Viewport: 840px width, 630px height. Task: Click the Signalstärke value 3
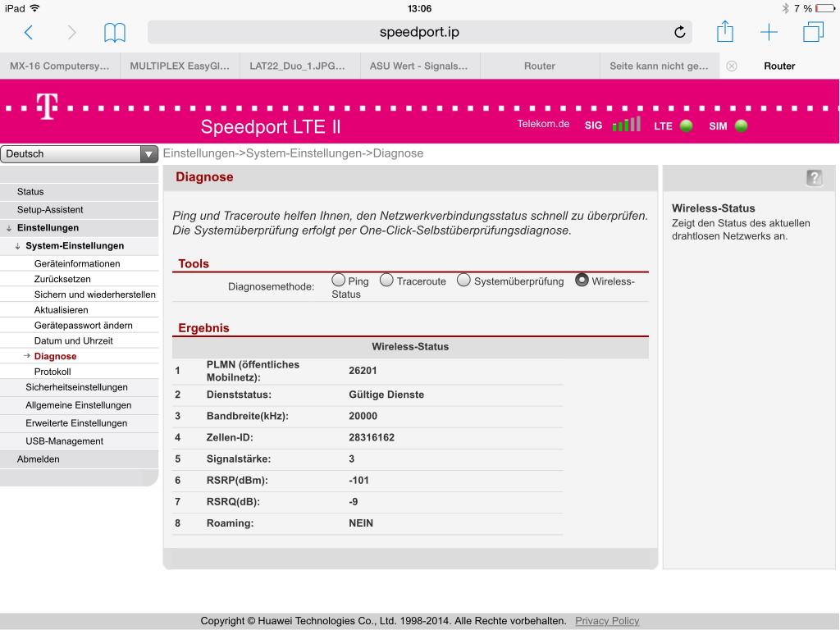click(x=351, y=459)
